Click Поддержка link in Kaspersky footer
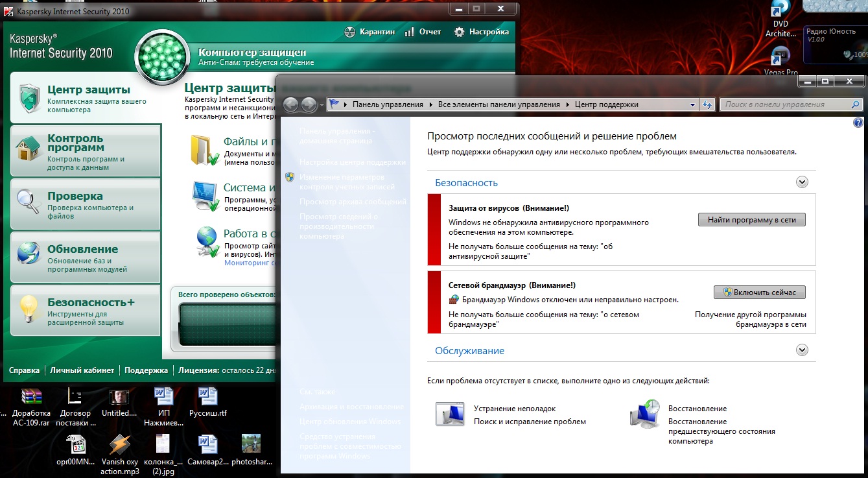 [x=146, y=370]
